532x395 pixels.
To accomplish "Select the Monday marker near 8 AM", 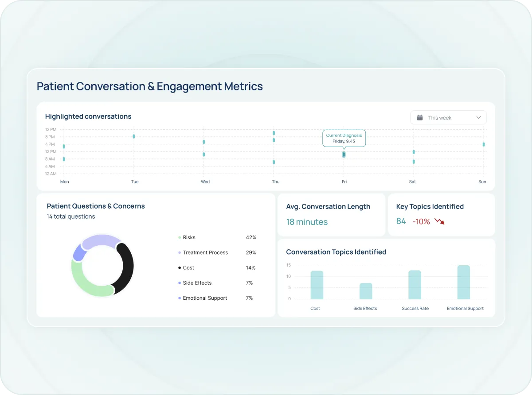I will coord(64,159).
